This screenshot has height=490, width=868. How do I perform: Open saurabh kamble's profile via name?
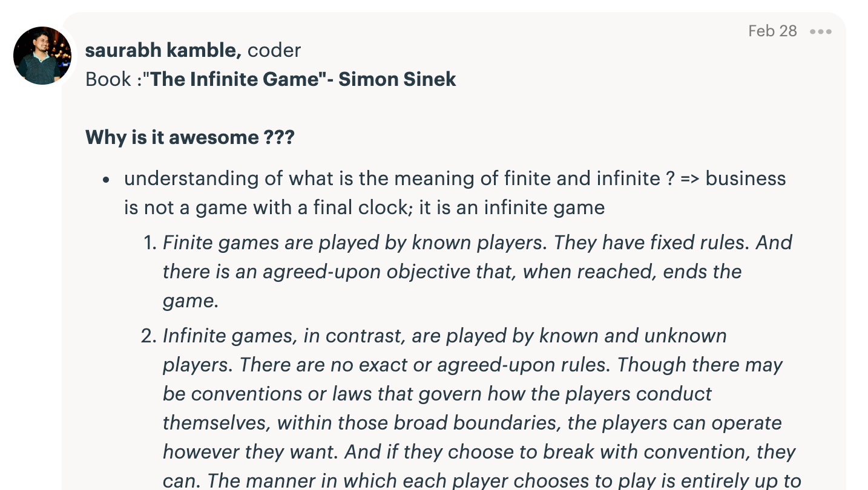(163, 50)
